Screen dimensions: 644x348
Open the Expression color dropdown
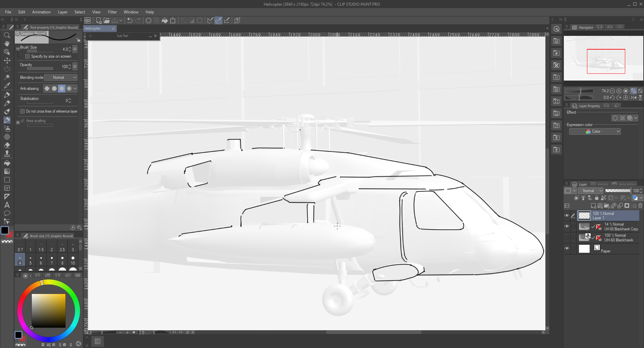(x=595, y=131)
